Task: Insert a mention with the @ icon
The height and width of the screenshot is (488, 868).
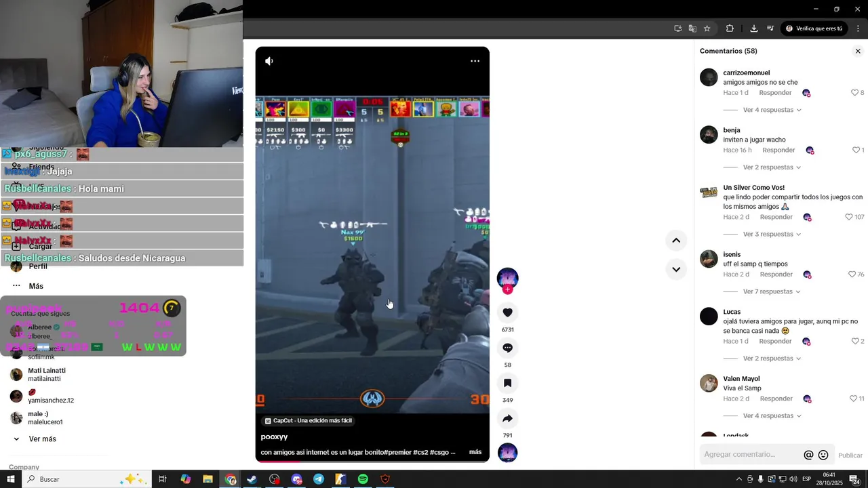Action: 808,455
